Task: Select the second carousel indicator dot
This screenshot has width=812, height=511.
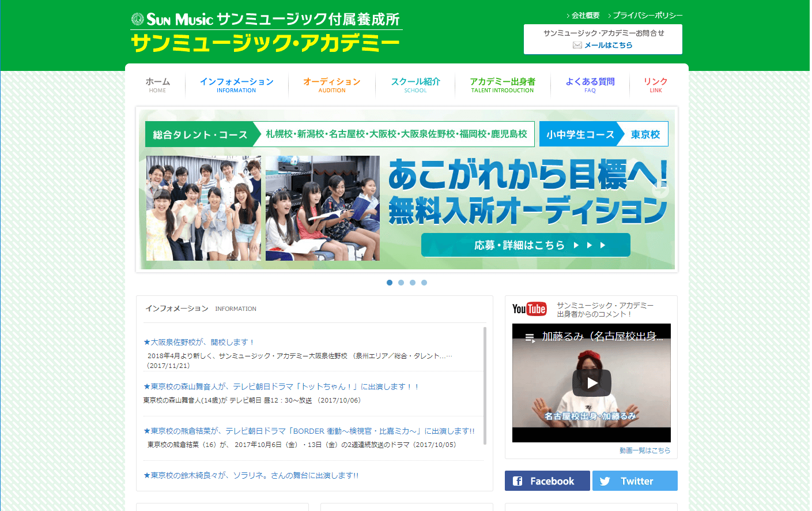Action: tap(401, 283)
